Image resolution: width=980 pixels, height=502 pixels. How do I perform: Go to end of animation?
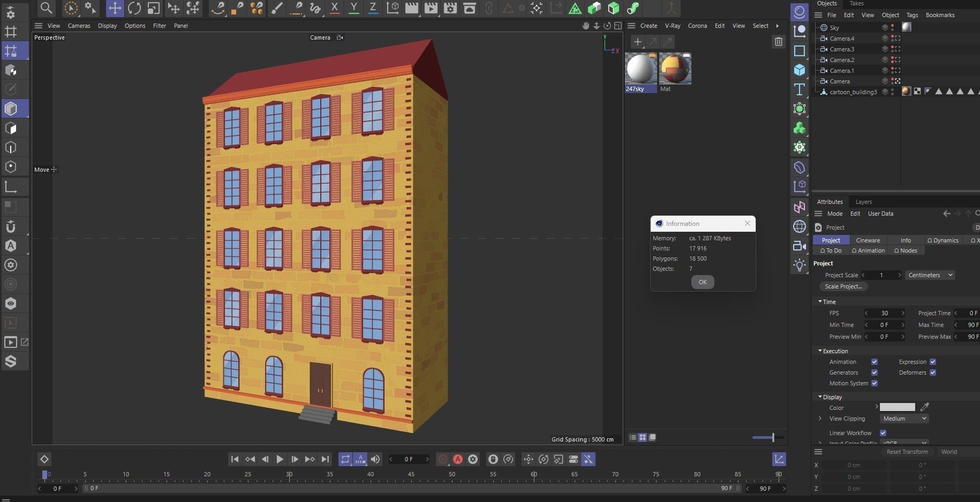tap(325, 459)
